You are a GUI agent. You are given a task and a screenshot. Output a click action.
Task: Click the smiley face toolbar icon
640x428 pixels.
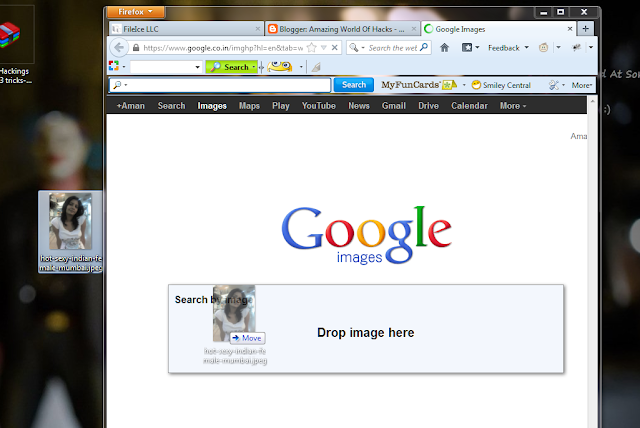pyautogui.click(x=543, y=48)
